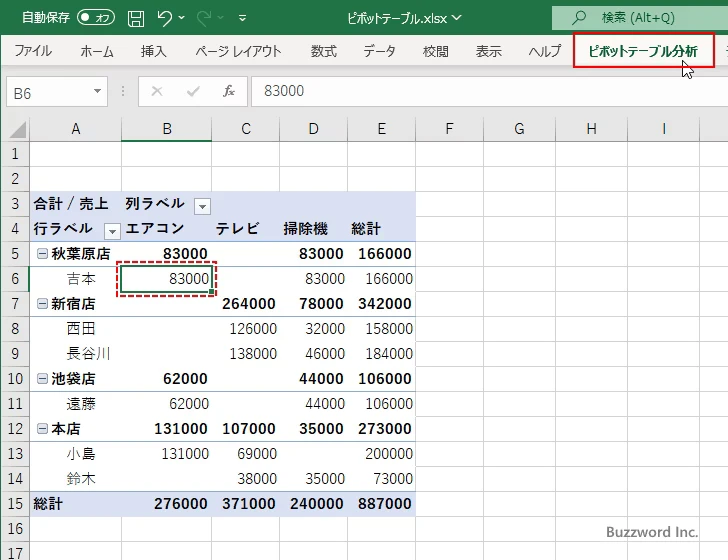Image resolution: width=728 pixels, height=560 pixels.
Task: Open the file name dropdown in title bar
Action: click(457, 18)
